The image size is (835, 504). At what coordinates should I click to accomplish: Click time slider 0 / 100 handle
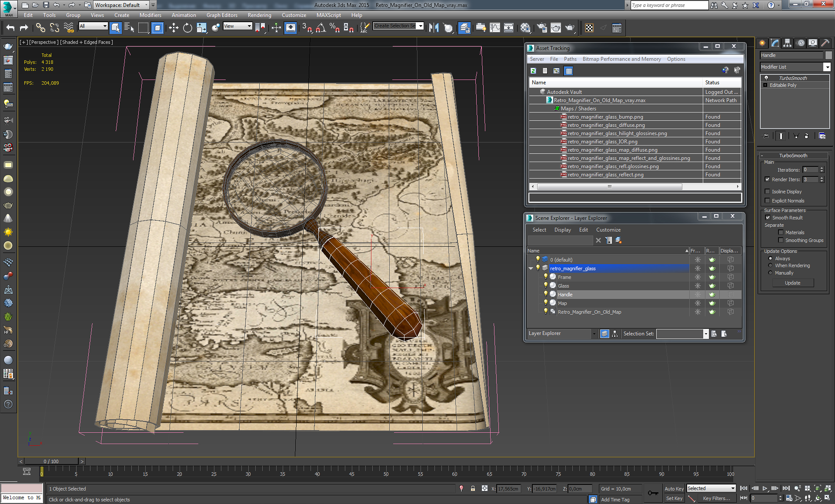coord(51,461)
